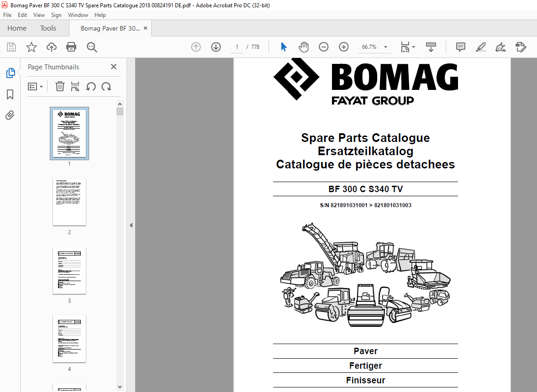Print the spare parts catalogue

click(x=71, y=47)
